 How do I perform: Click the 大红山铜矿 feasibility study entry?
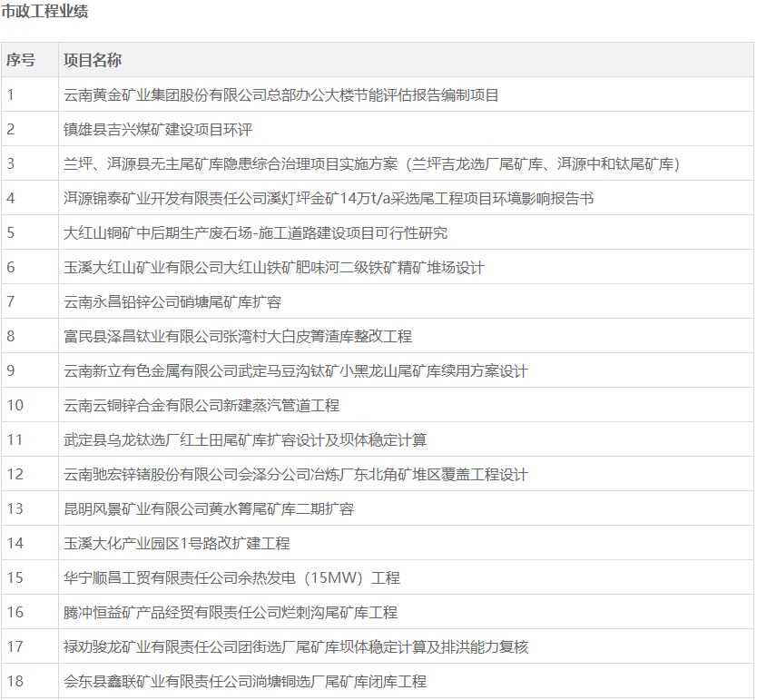coord(255,232)
